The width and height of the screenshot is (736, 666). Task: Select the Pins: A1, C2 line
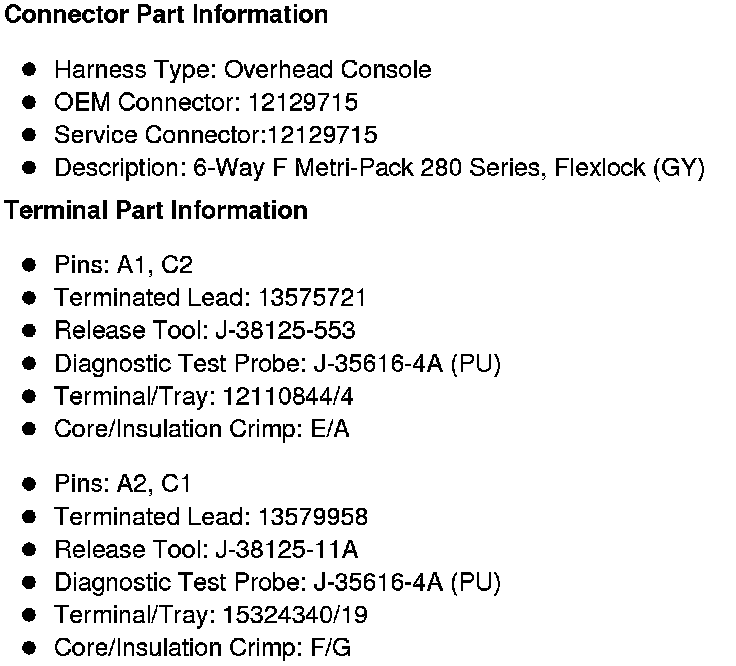point(123,265)
